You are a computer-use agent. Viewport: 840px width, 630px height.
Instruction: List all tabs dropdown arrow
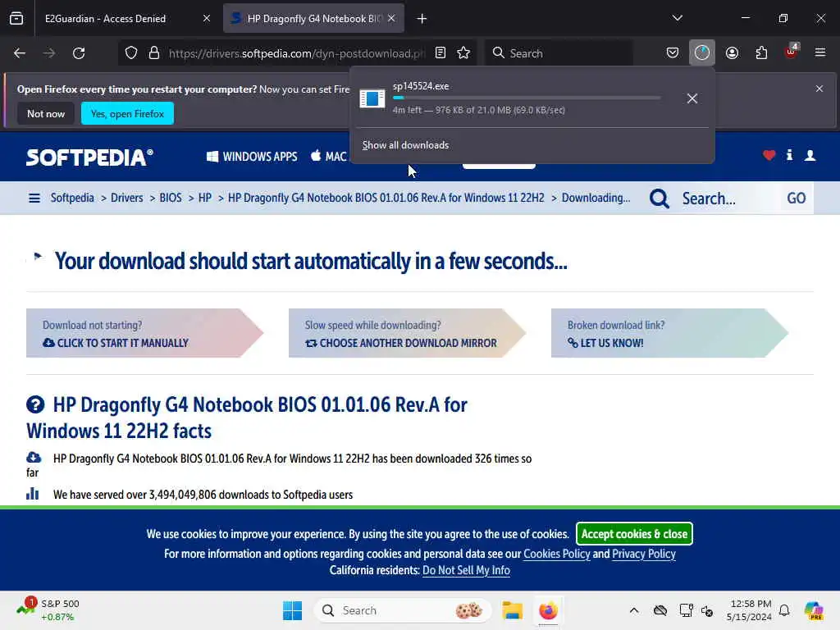[677, 18]
